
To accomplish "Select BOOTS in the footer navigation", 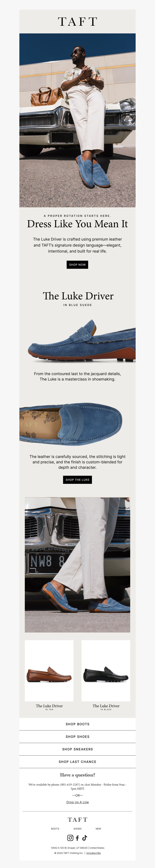I will pos(55,829).
